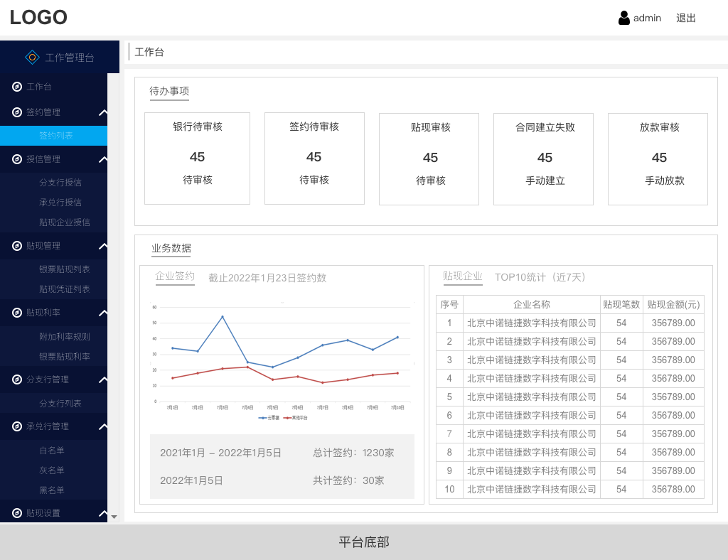Click the 退出 logout button
This screenshot has width=728, height=560.
(685, 18)
